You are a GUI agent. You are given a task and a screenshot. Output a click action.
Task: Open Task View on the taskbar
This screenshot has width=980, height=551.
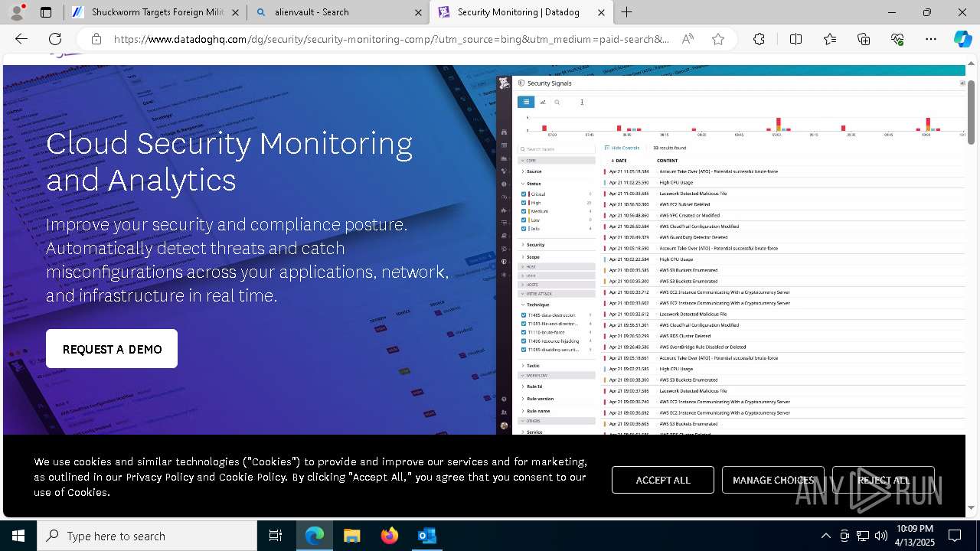coord(276,536)
